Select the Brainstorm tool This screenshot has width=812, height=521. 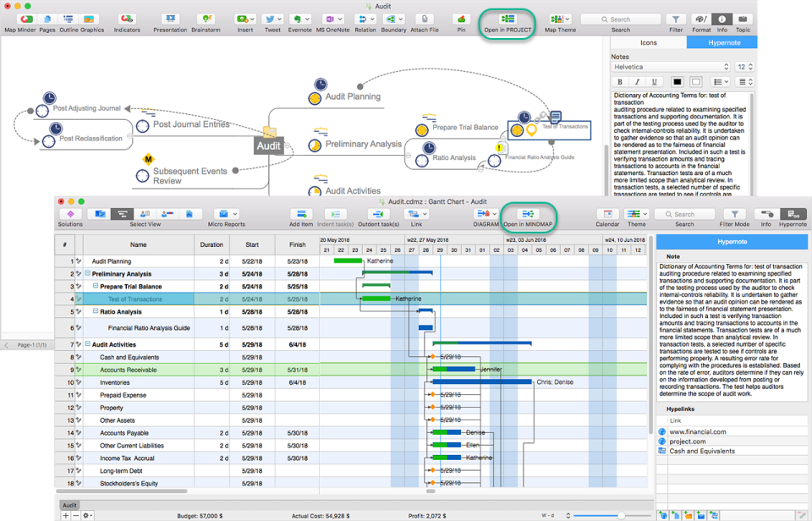pos(206,18)
